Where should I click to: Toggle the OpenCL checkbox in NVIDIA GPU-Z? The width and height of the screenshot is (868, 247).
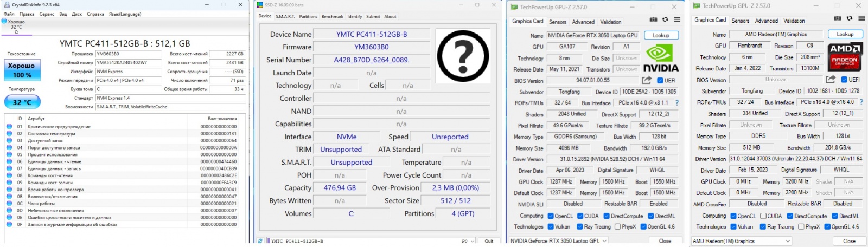[551, 216]
